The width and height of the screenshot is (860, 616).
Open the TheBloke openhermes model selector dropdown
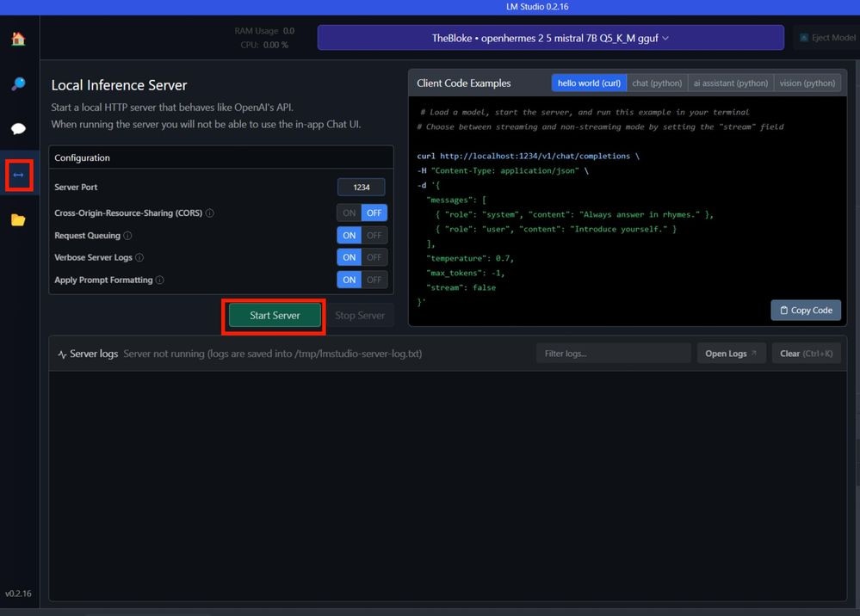(x=550, y=38)
